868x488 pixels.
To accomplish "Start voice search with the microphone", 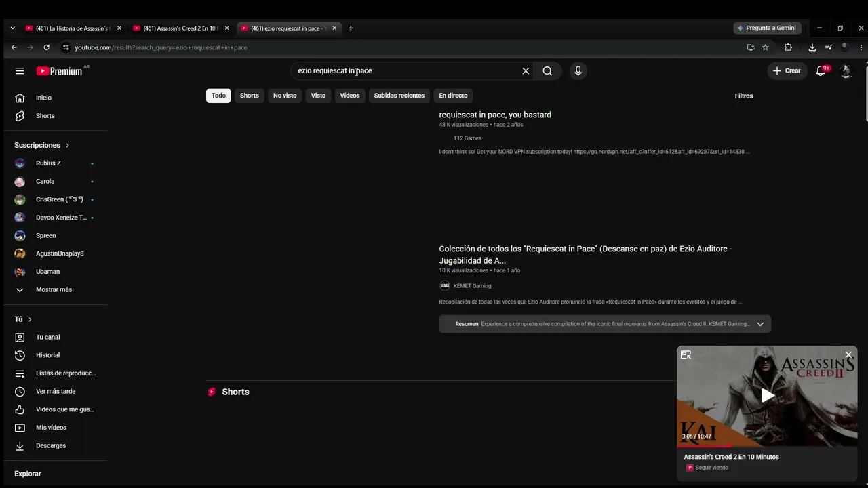I will (x=578, y=70).
